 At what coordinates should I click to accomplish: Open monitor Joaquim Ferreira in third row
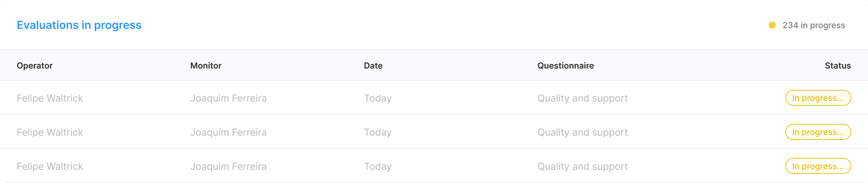[228, 167]
